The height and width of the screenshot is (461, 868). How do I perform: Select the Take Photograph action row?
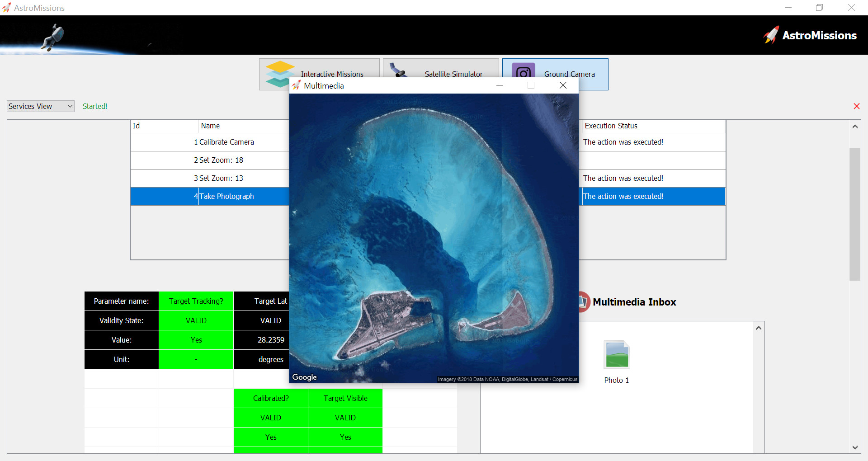point(226,196)
